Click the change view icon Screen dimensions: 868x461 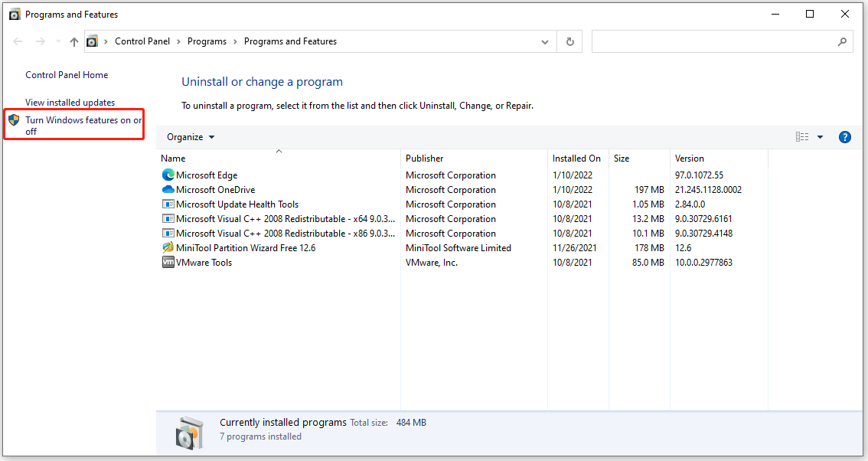pyautogui.click(x=802, y=137)
